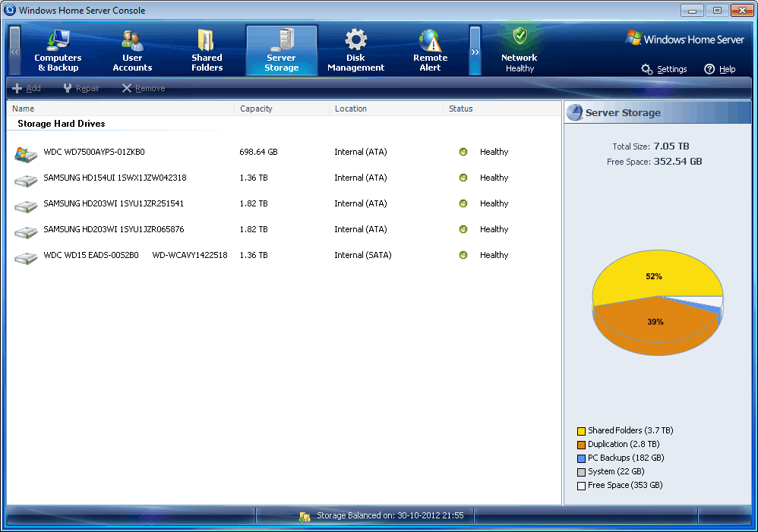Open the User Accounts tab

point(132,50)
